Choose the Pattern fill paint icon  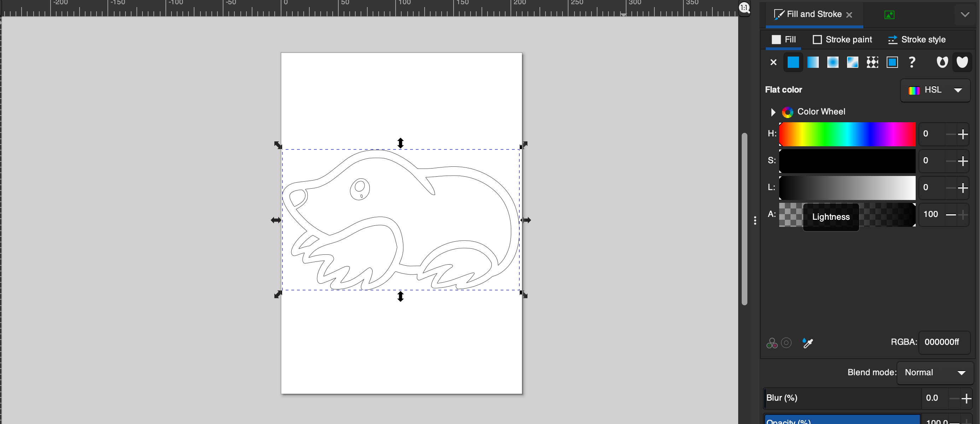click(x=872, y=63)
